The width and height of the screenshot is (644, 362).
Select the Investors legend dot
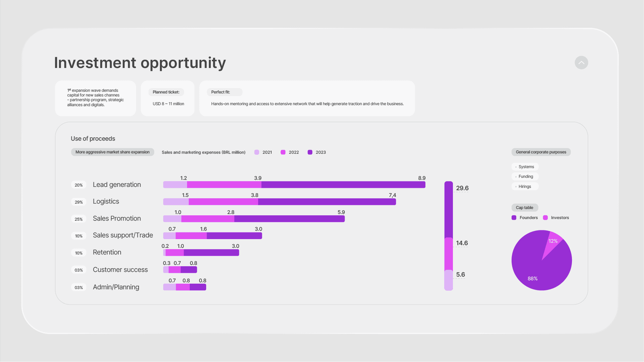point(545,218)
